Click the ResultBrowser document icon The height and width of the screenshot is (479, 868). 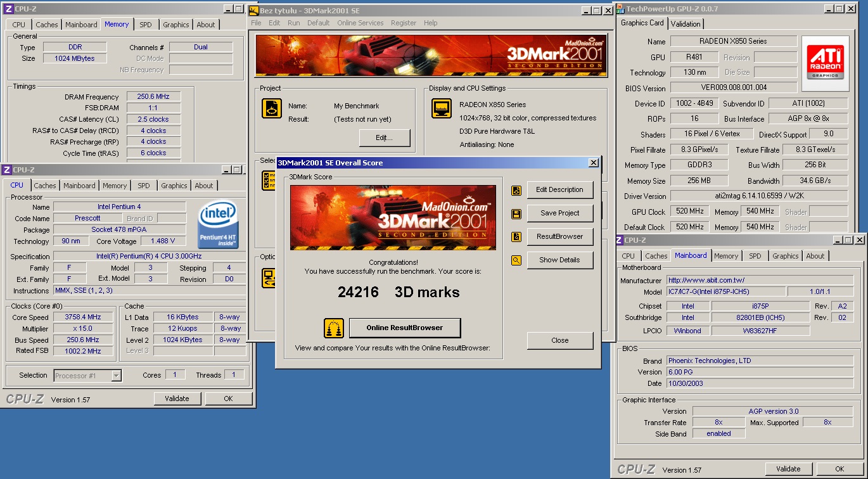click(x=516, y=237)
